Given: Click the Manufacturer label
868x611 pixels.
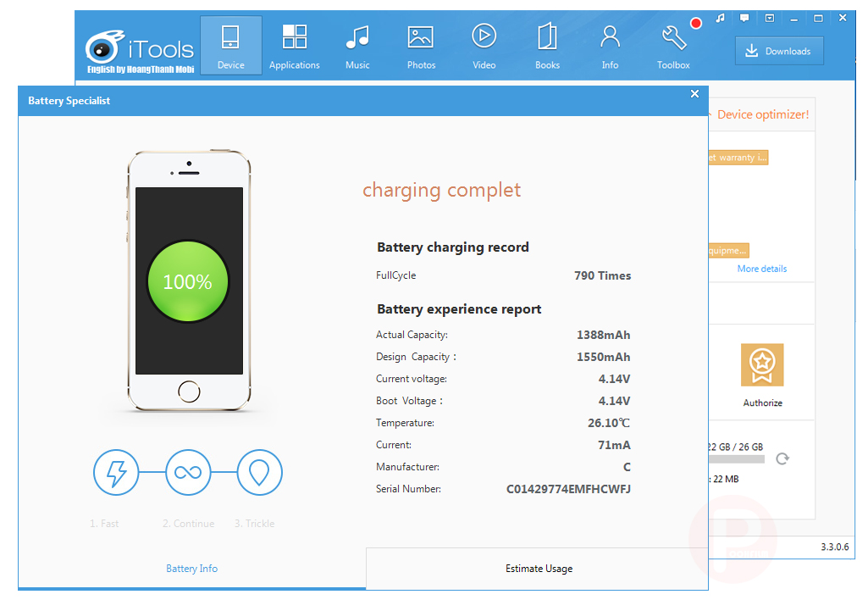Looking at the screenshot, I should (x=407, y=467).
